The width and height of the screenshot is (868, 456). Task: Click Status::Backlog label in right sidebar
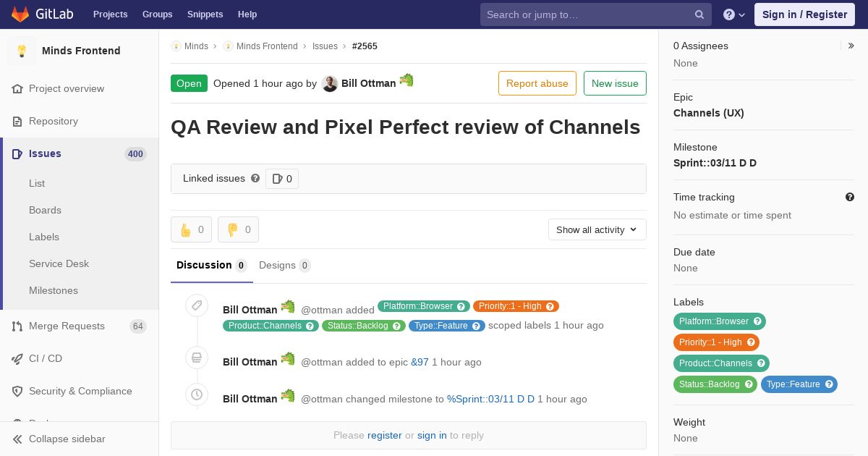(709, 384)
